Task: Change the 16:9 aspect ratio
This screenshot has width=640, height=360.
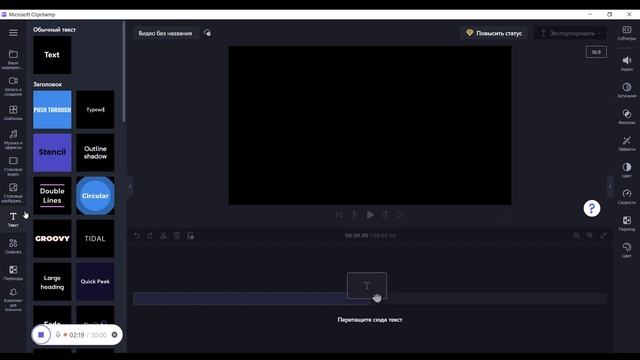Action: coord(596,52)
